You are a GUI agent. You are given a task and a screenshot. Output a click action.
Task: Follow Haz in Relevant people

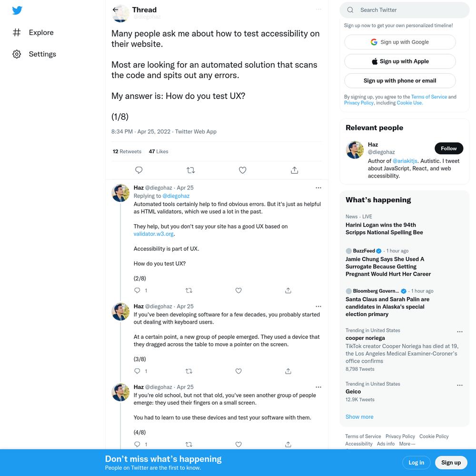[449, 149]
